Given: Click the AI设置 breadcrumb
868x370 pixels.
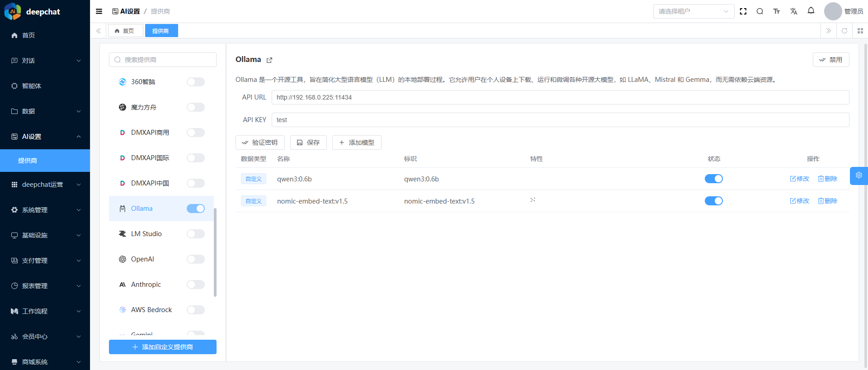Looking at the screenshot, I should pos(126,11).
